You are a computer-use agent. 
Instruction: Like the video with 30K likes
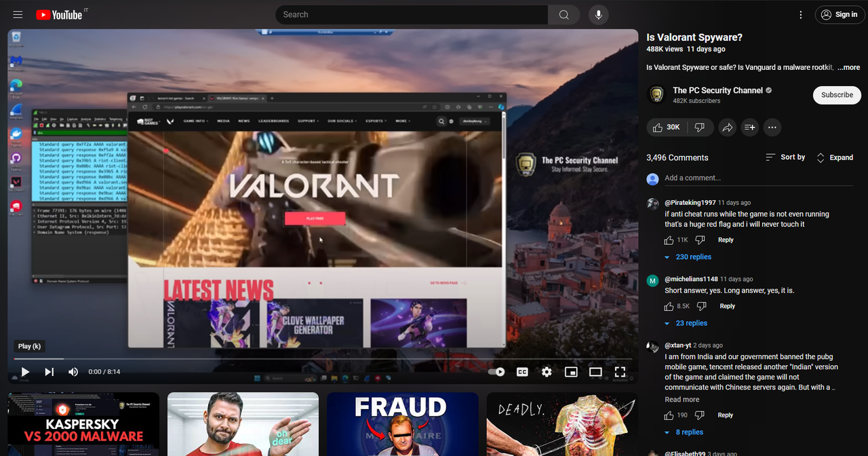665,128
